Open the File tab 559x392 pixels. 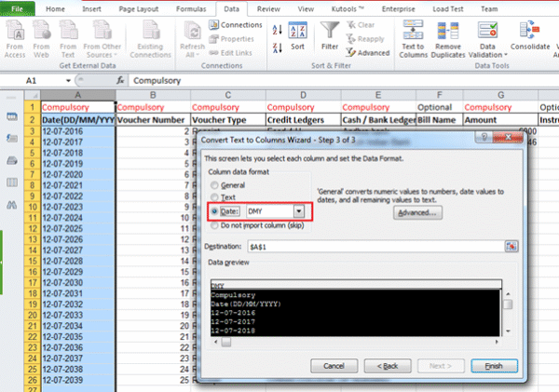pos(17,9)
